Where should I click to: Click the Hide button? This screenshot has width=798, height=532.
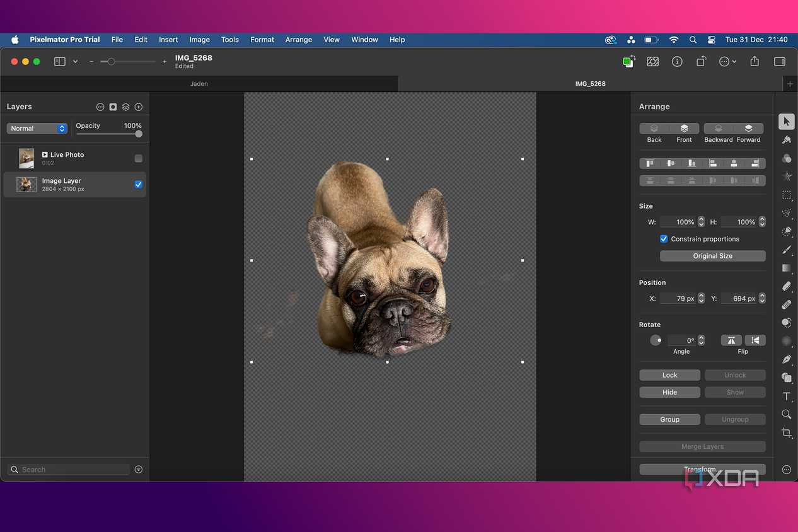click(669, 392)
